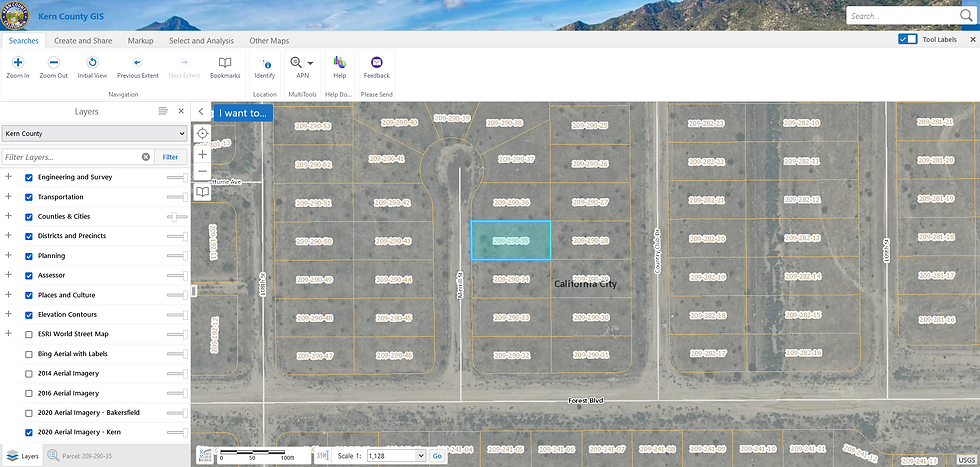Switch off the Tool Labels toggle
This screenshot has height=467, width=980.
907,39
